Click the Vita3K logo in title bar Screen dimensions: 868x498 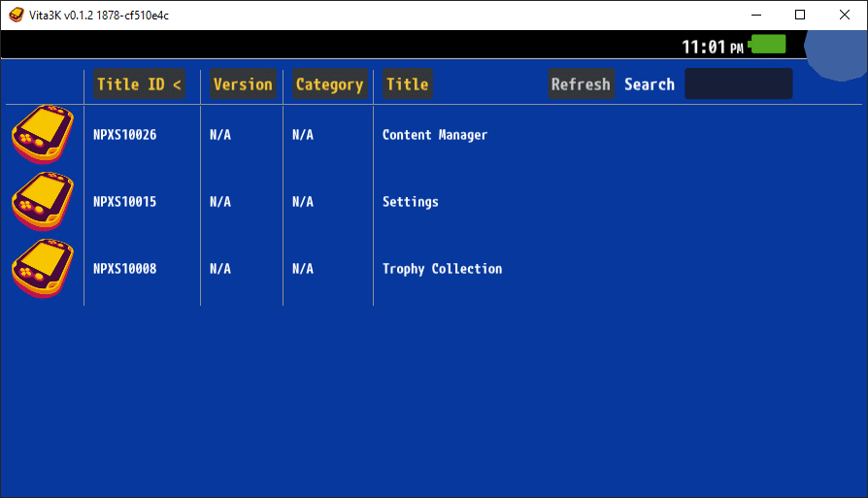[x=17, y=15]
